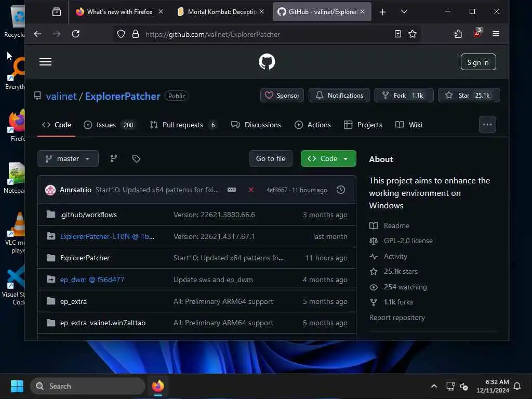Expand commit message ellipsis button
532x399 pixels.
click(x=232, y=190)
